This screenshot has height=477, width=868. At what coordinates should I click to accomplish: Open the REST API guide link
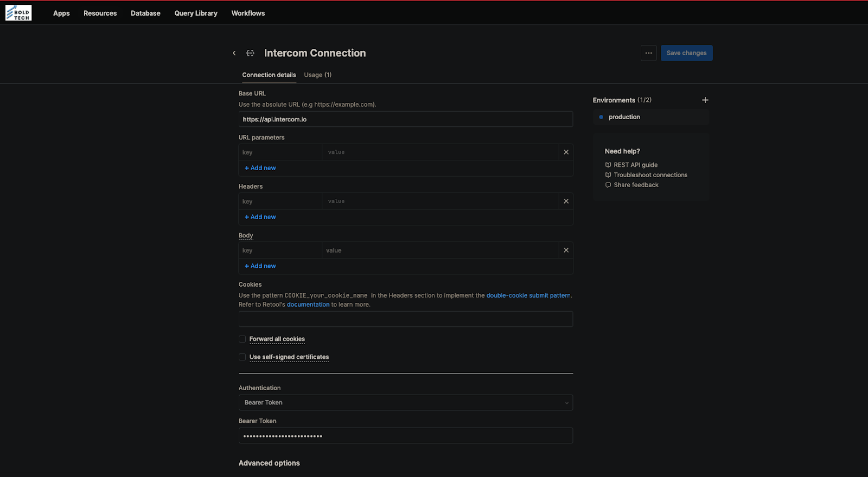[636, 165]
